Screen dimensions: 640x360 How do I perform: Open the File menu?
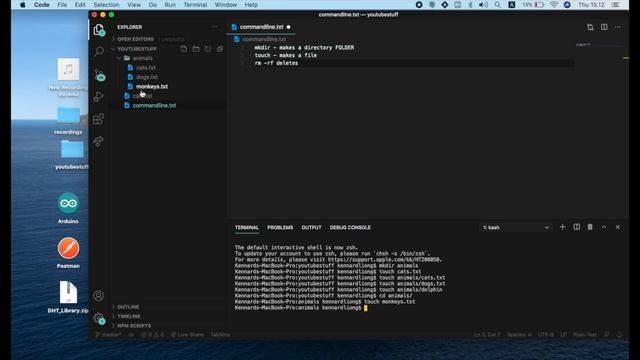(x=62, y=5)
